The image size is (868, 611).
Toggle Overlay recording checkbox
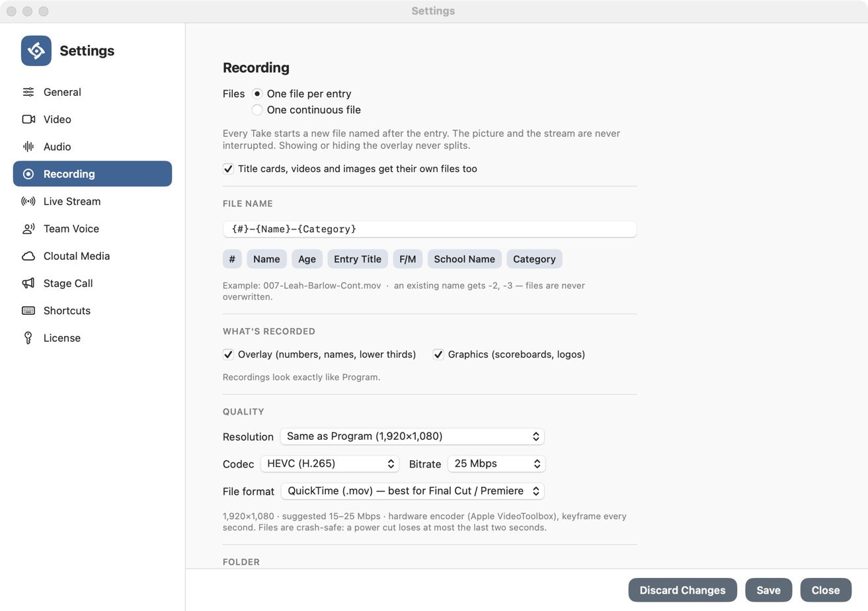[x=228, y=354]
